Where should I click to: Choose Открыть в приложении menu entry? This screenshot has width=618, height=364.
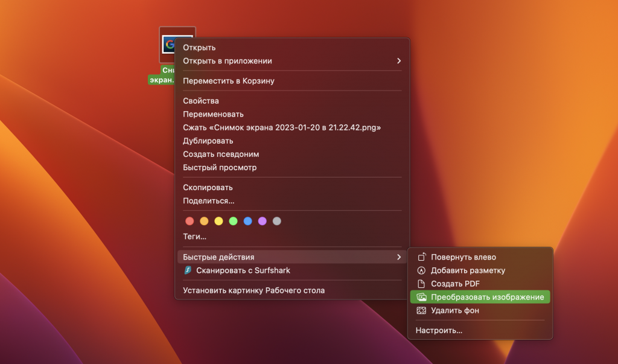pos(292,61)
